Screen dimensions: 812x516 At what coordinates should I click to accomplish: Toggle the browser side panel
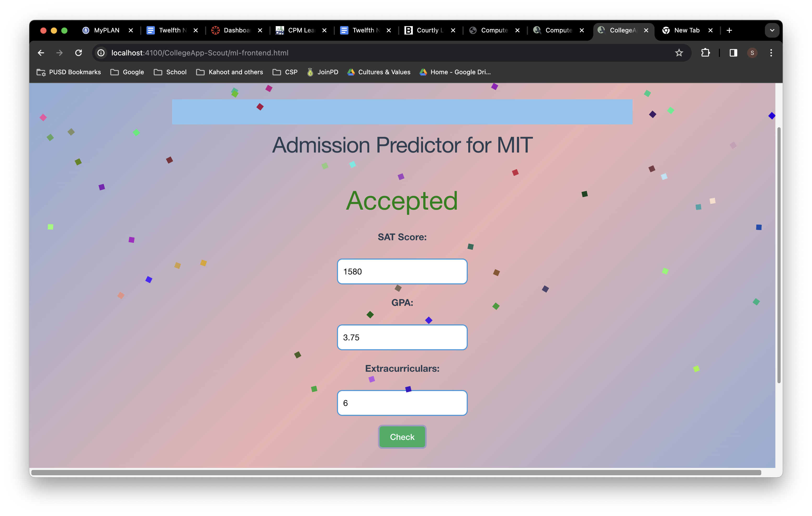pos(733,53)
